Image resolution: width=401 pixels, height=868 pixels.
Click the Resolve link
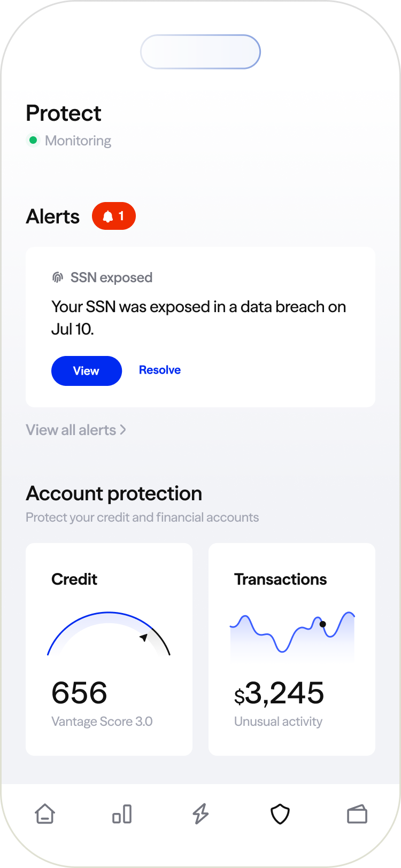pos(159,370)
